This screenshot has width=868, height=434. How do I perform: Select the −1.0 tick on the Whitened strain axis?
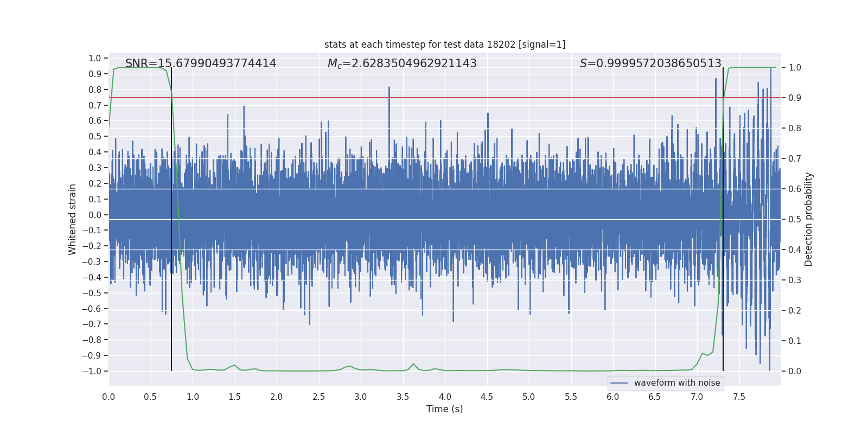pos(92,372)
